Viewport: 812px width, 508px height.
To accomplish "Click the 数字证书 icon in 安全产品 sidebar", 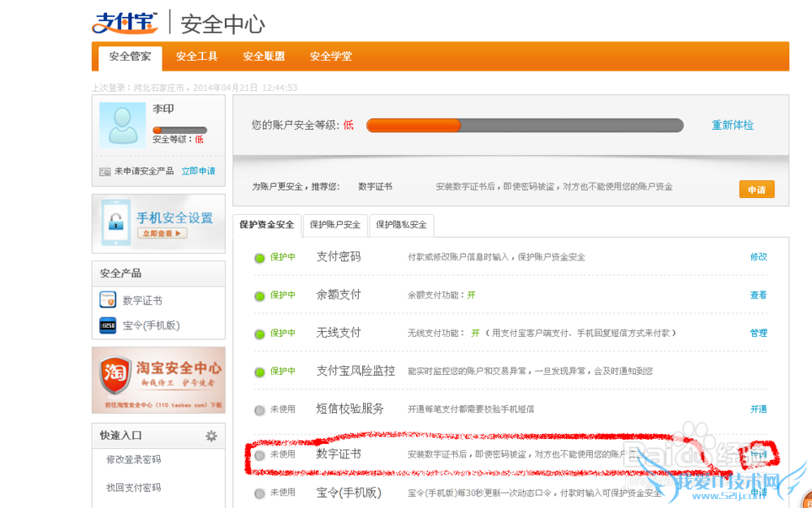I will (108, 299).
